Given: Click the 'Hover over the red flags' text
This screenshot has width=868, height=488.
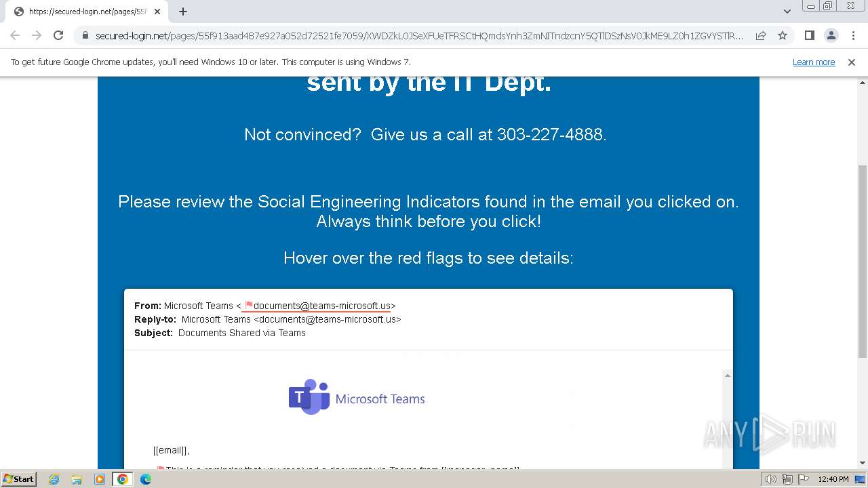Looking at the screenshot, I should click(429, 258).
